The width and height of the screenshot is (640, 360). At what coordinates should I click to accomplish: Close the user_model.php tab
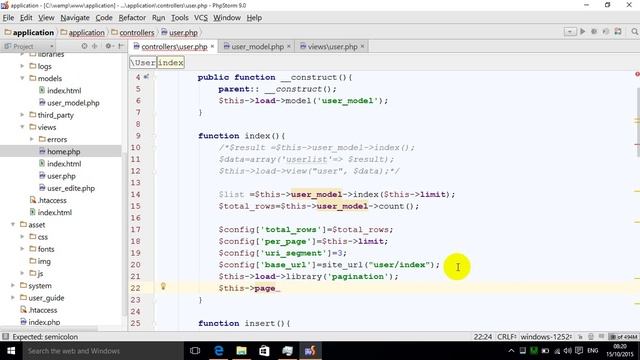coord(289,47)
